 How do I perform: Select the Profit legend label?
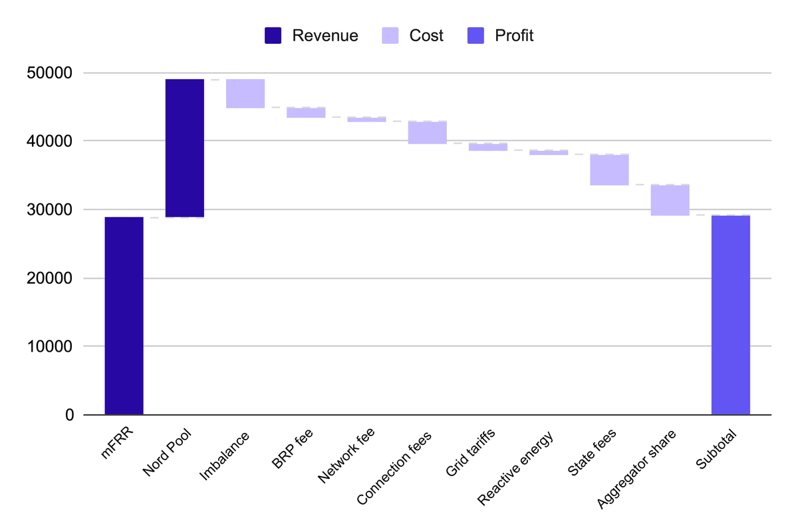tap(514, 36)
